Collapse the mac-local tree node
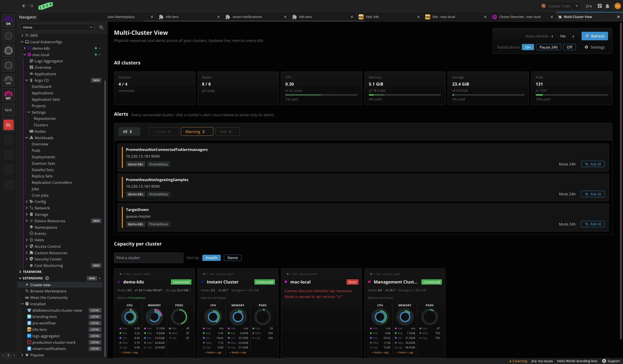 coord(24,55)
